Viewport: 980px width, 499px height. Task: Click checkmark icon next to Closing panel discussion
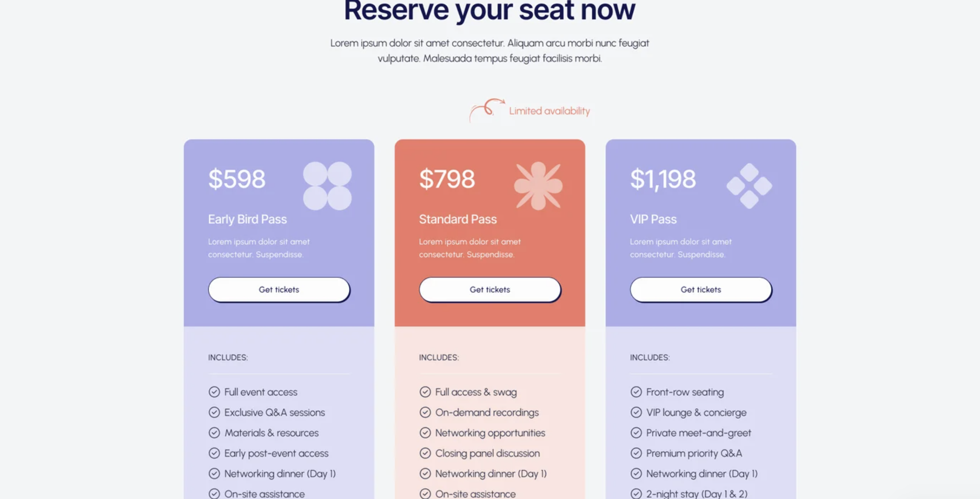(x=425, y=453)
